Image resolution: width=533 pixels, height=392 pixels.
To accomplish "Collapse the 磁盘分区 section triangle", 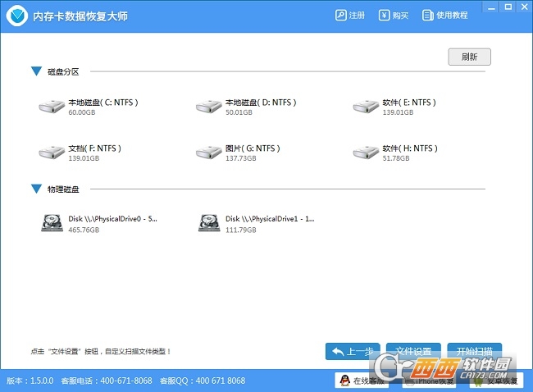I will click(x=36, y=71).
